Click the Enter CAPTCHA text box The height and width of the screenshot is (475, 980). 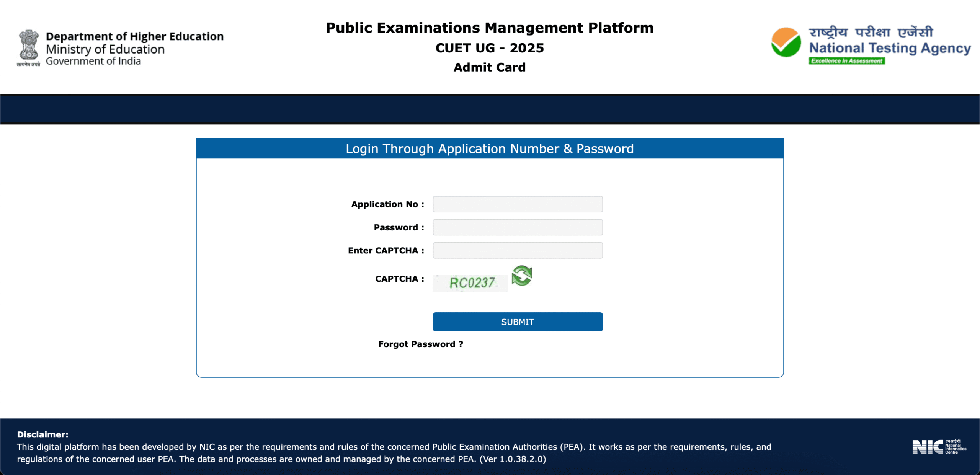pyautogui.click(x=518, y=250)
